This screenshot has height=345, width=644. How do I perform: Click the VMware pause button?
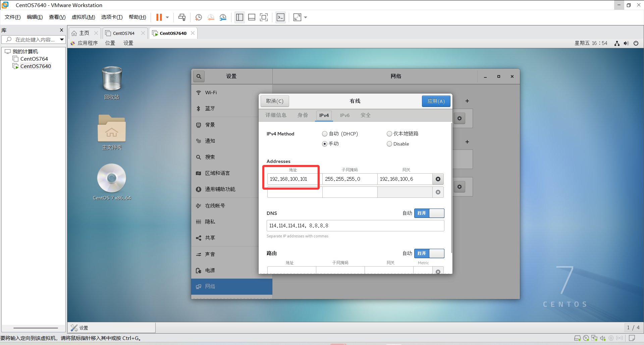point(159,17)
